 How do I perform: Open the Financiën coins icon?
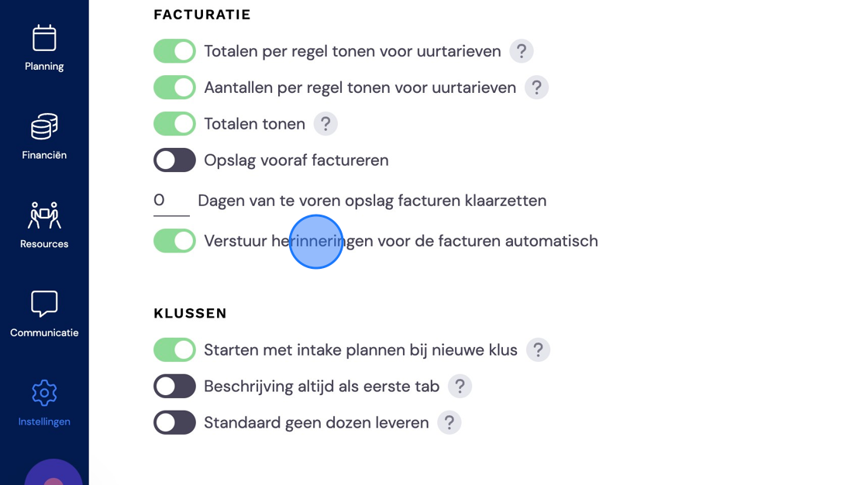tap(44, 127)
